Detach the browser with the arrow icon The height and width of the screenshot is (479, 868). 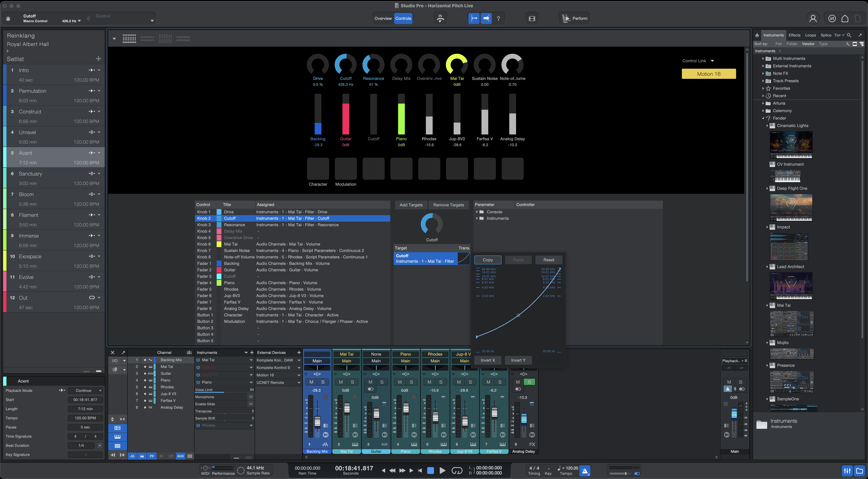[x=860, y=35]
